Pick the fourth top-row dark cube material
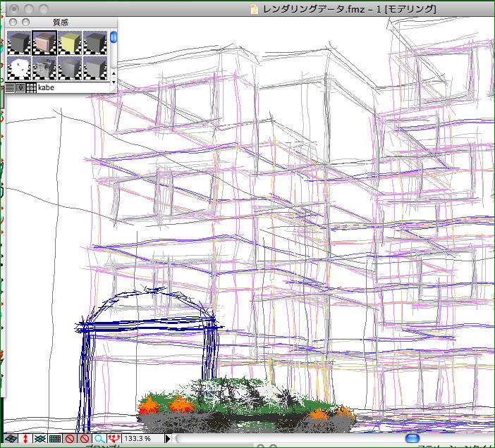This screenshot has width=495, height=448. tap(95, 42)
